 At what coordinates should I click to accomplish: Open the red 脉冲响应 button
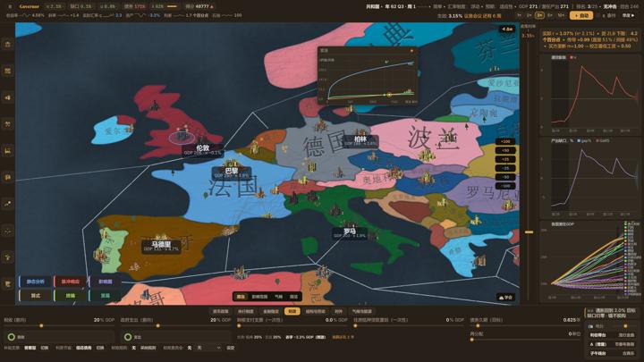click(x=71, y=282)
